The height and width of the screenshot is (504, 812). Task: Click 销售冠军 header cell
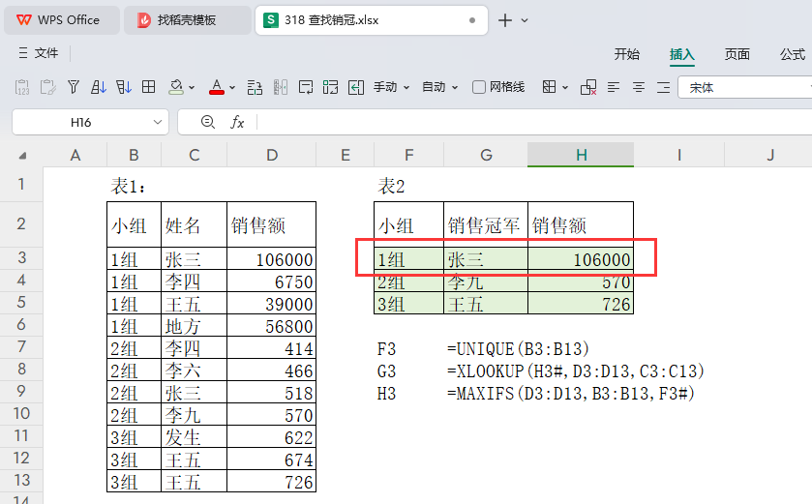tap(486, 224)
